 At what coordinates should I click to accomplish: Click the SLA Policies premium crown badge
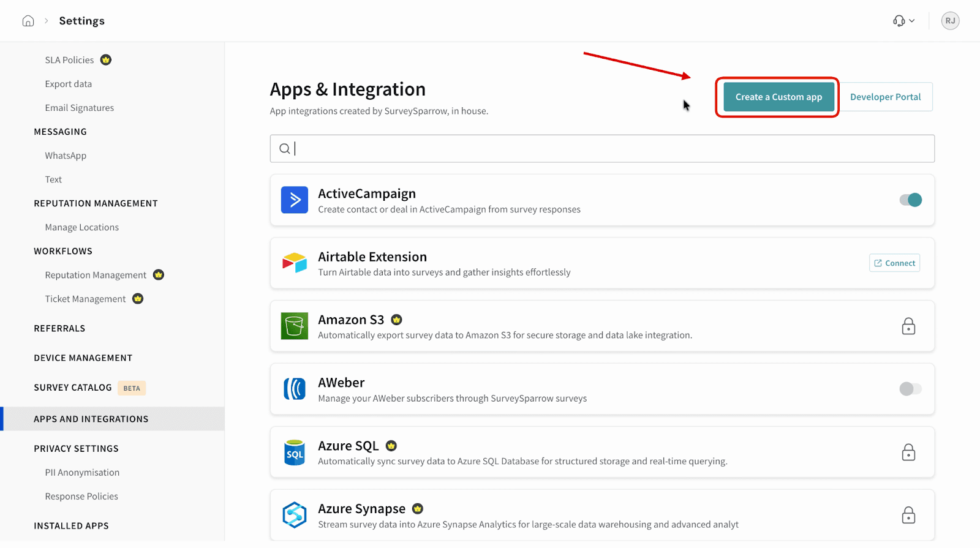[106, 60]
